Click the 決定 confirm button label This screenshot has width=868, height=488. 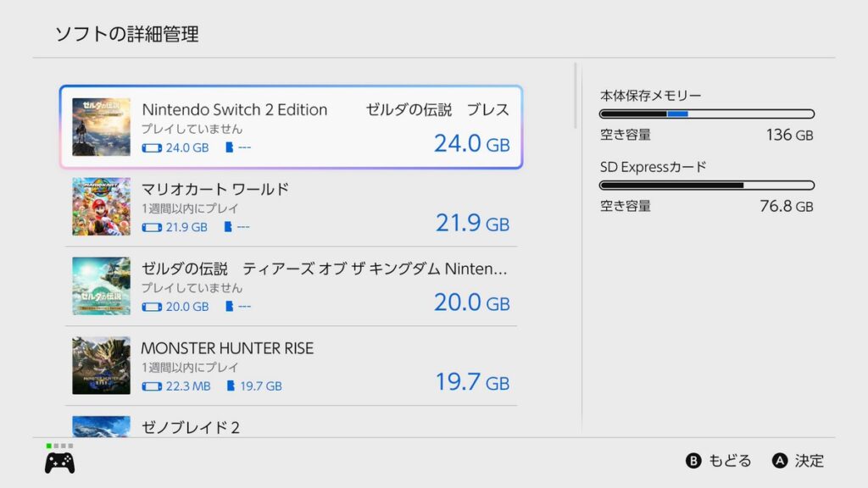coord(810,461)
